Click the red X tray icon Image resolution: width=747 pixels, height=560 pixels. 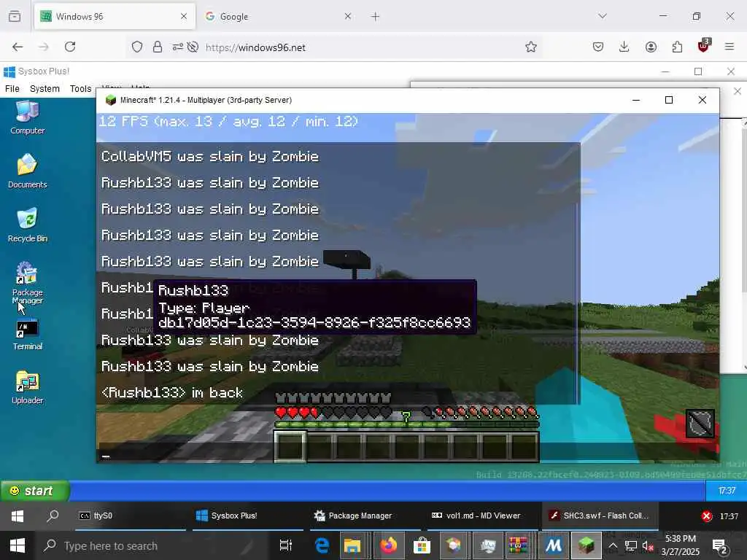[x=707, y=516]
